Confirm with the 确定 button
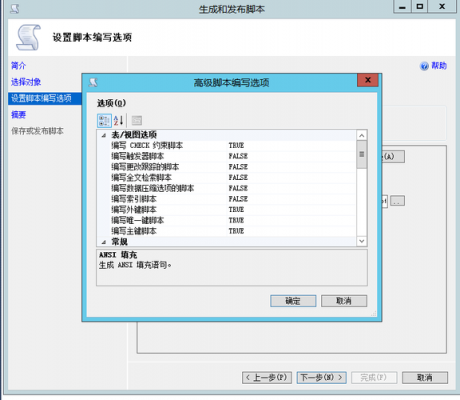The height and width of the screenshot is (400, 460). point(293,301)
